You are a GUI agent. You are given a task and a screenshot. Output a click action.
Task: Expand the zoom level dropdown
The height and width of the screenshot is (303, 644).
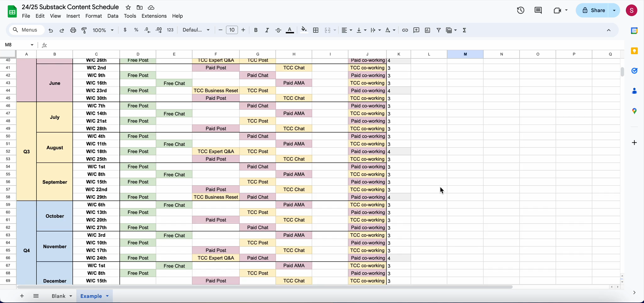pos(103,30)
